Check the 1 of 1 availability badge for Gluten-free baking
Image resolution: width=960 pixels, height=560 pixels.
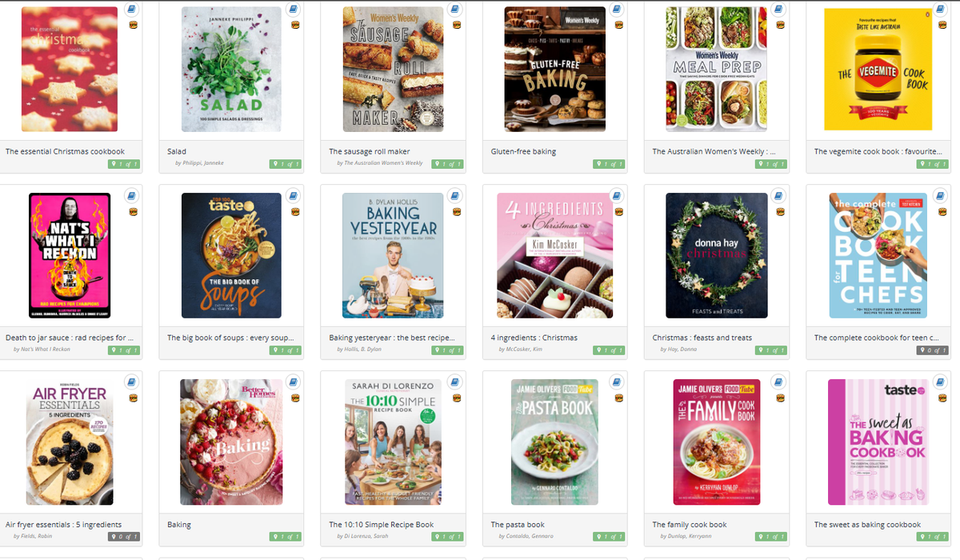click(609, 164)
